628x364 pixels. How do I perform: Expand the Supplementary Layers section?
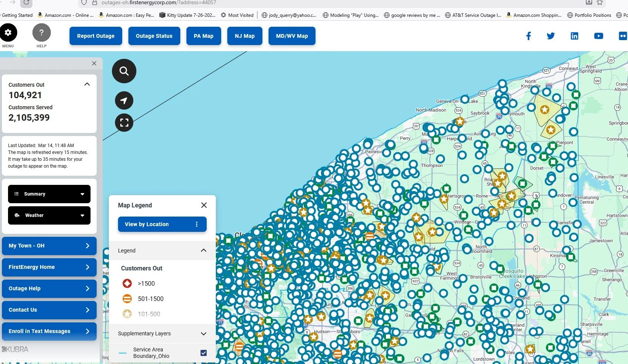click(203, 333)
